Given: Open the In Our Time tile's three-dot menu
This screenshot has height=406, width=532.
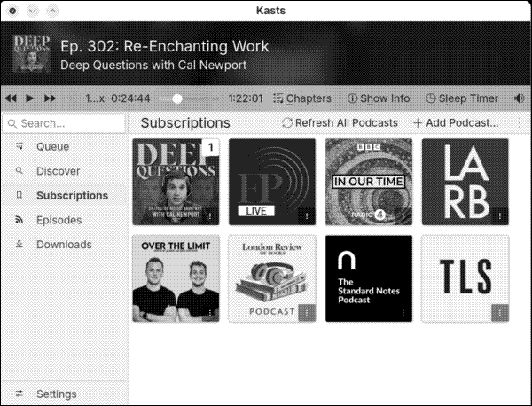Looking at the screenshot, I should click(403, 216).
